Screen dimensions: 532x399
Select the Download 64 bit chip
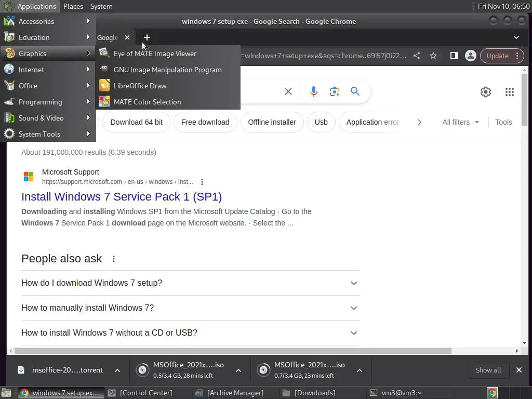[x=137, y=122]
